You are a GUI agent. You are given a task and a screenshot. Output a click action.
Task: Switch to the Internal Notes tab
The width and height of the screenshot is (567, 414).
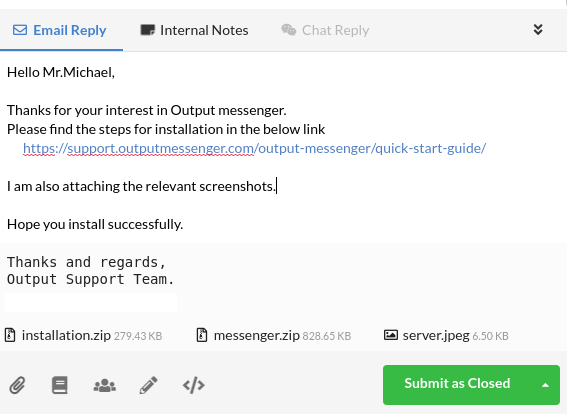pos(195,30)
